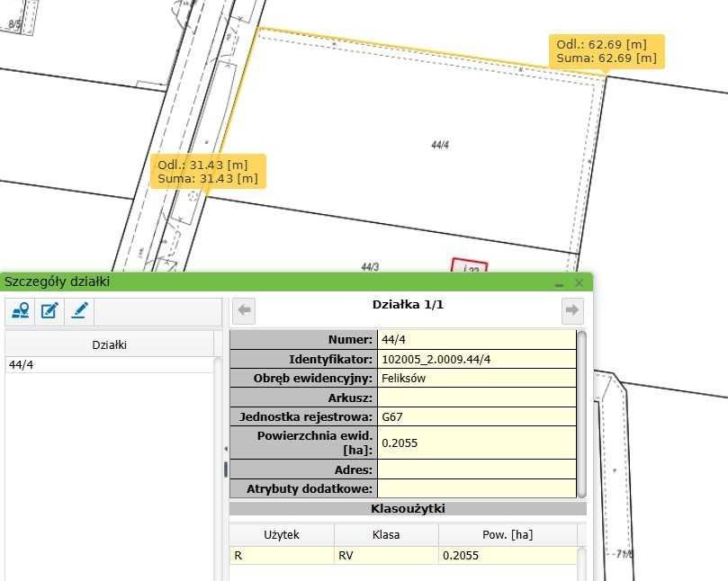Viewport: 728px width, 581px height.
Task: Click the area value 0.2055 in details
Action: tap(477, 442)
